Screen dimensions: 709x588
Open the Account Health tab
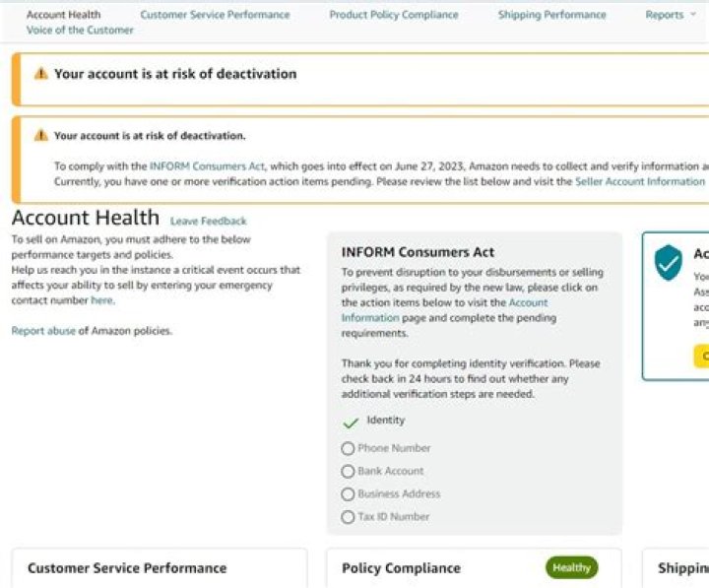click(x=63, y=15)
